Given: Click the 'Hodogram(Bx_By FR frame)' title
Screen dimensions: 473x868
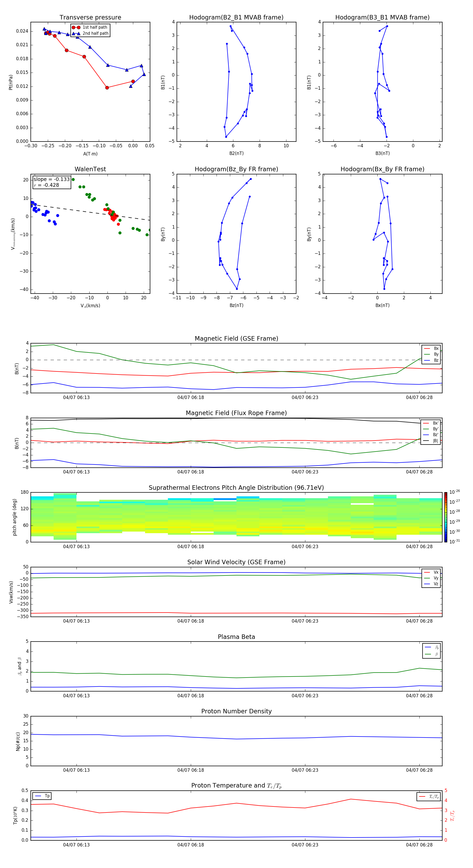Looking at the screenshot, I should (x=382, y=169).
